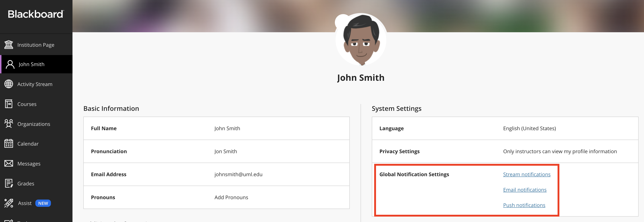The image size is (644, 222).
Task: Edit Privacy Settings instructors-only value
Action: pyautogui.click(x=560, y=151)
